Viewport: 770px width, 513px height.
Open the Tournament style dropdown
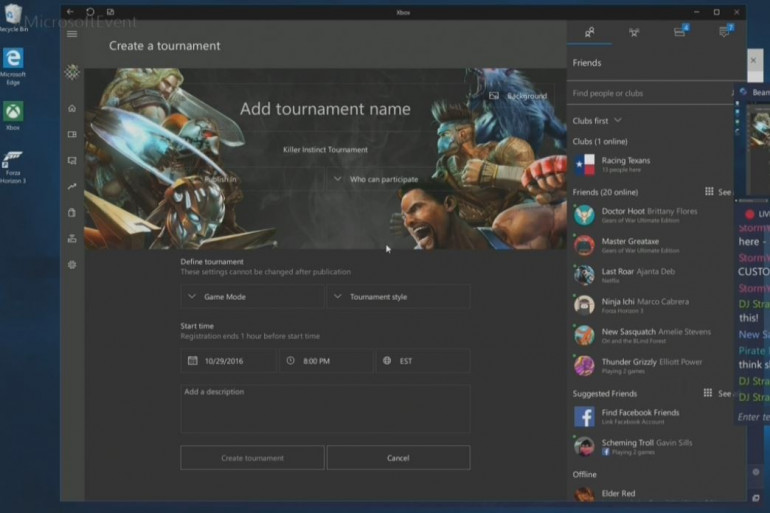[398, 297]
